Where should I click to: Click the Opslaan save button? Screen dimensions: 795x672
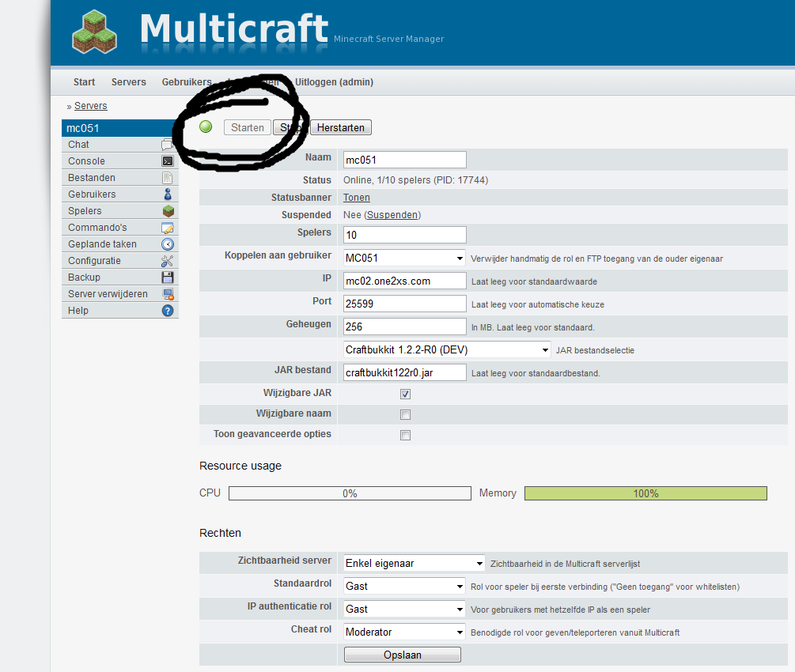pyautogui.click(x=403, y=655)
